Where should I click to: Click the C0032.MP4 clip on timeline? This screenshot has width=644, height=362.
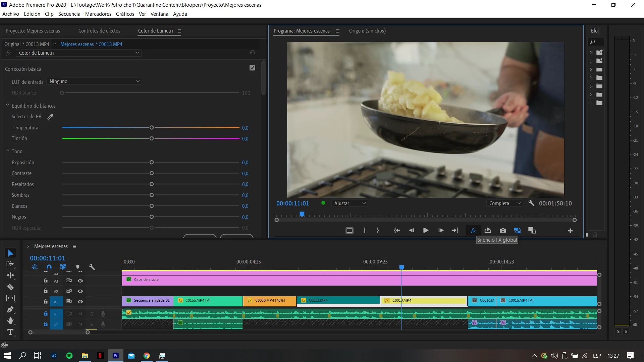coord(338,300)
